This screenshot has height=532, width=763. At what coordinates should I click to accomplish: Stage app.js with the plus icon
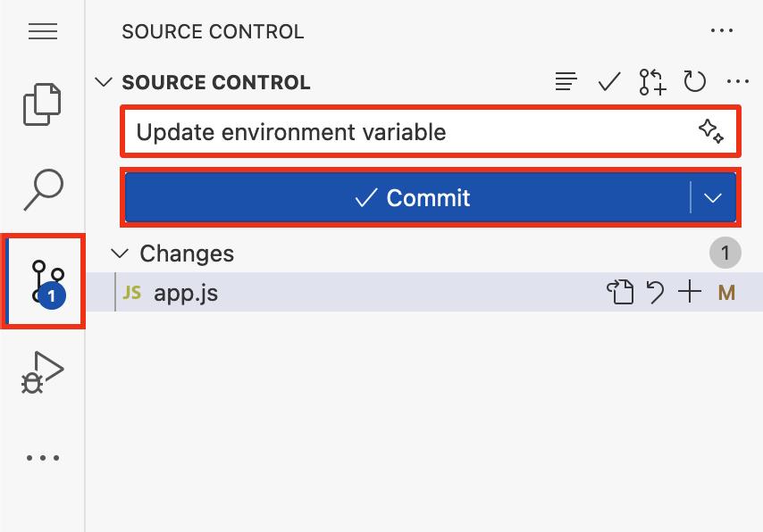point(690,292)
